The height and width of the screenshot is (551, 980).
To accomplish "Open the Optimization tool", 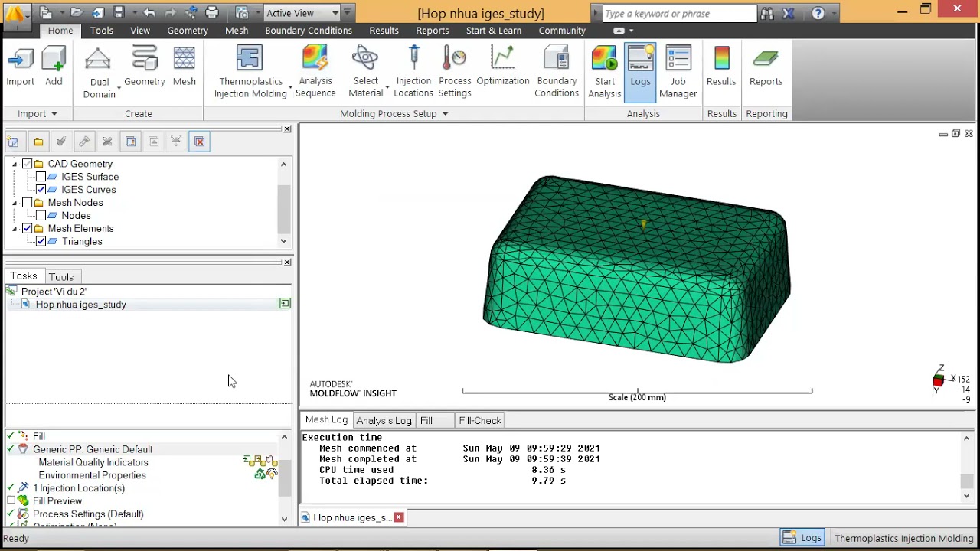I will click(503, 67).
